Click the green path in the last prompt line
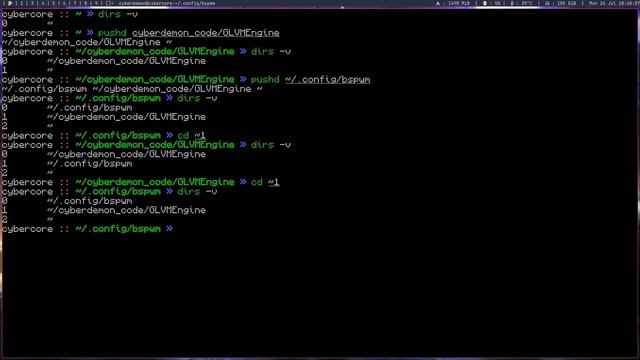Viewport: 640px width, 360px height. (x=118, y=229)
